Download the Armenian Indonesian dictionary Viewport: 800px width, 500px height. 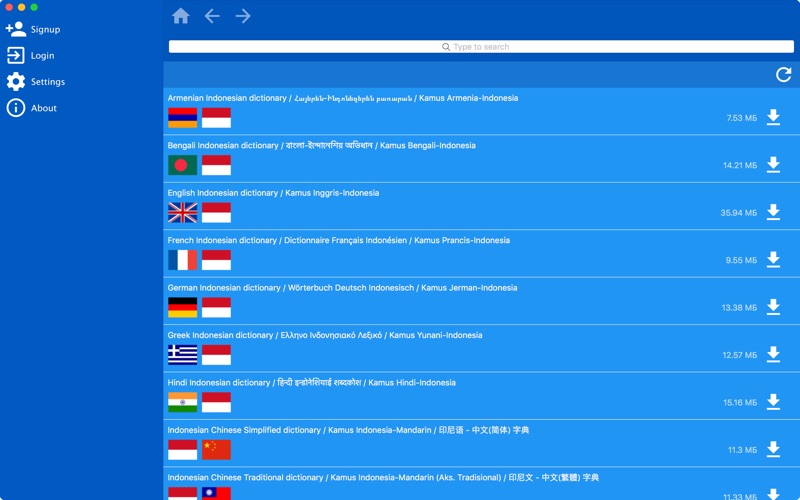point(773,117)
